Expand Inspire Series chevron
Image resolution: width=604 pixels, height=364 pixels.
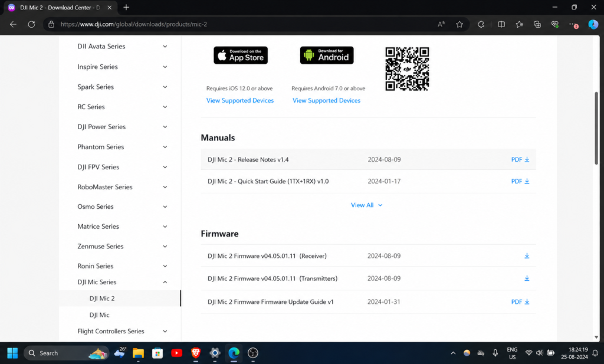coord(165,67)
